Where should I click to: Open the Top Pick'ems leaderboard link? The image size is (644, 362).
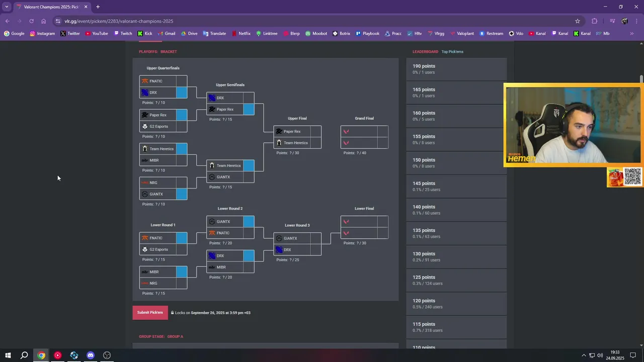coord(452,52)
